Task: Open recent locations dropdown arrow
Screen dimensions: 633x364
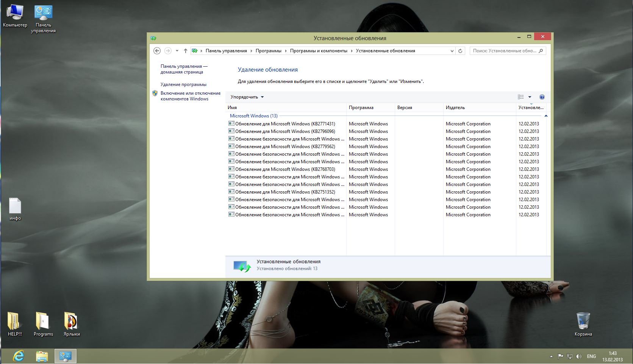Action: pos(177,51)
